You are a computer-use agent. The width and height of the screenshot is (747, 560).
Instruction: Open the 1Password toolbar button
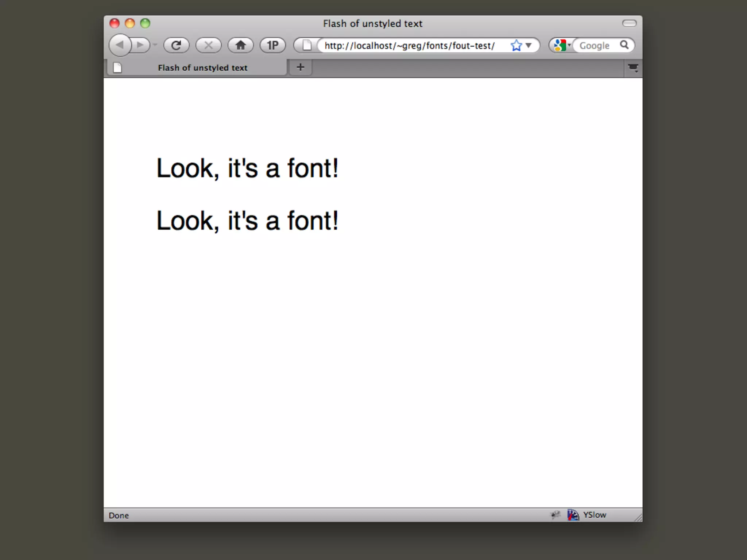click(272, 45)
